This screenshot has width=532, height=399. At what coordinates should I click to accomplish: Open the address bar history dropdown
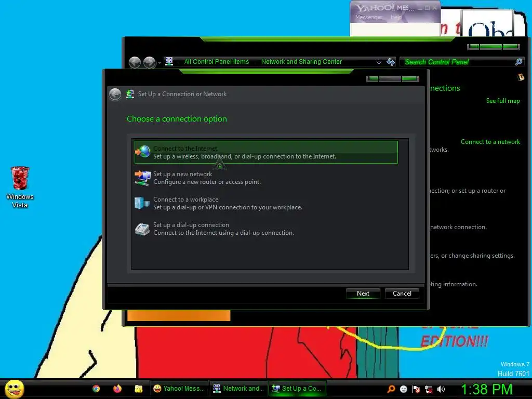(379, 62)
